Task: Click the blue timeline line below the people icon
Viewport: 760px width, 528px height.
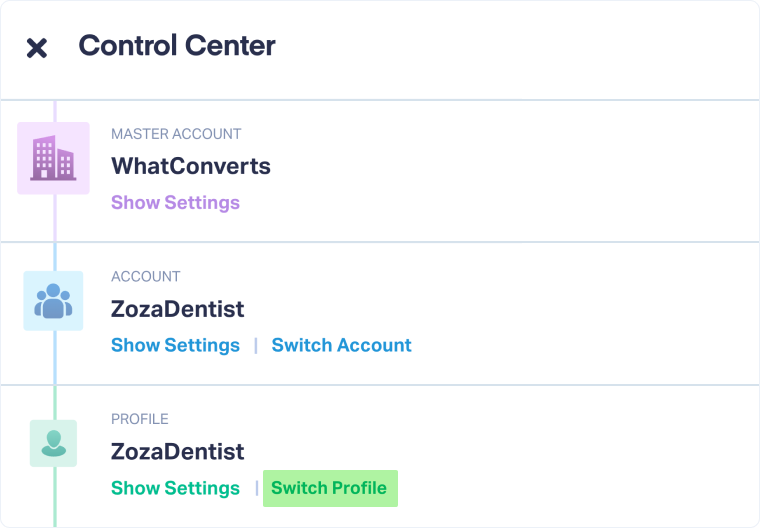Action: 55,358
